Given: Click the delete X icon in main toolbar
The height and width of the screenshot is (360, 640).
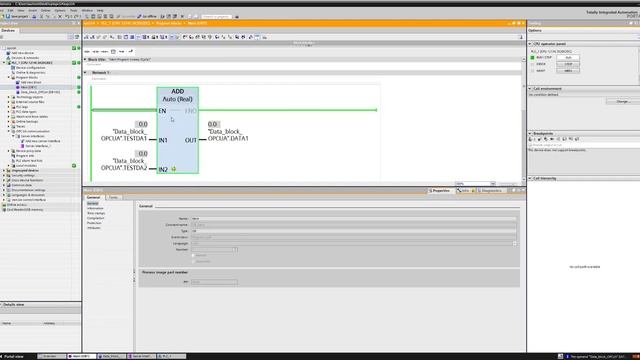Looking at the screenshot, I should click(60, 16).
